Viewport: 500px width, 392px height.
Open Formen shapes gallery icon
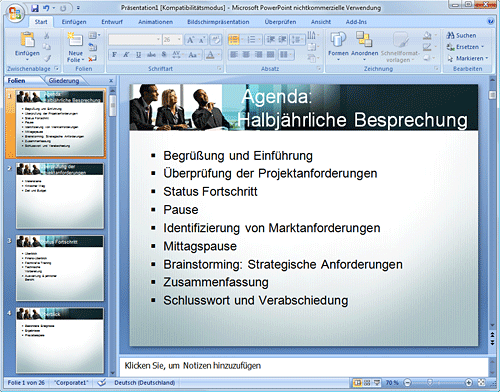pos(338,39)
